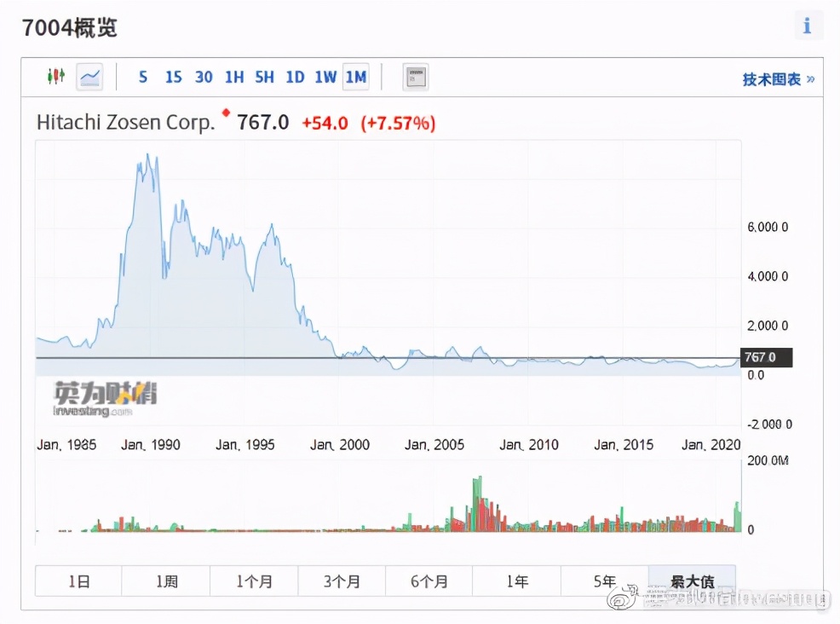Click the news overlay icon in toolbar
840x624 pixels.
[x=416, y=78]
